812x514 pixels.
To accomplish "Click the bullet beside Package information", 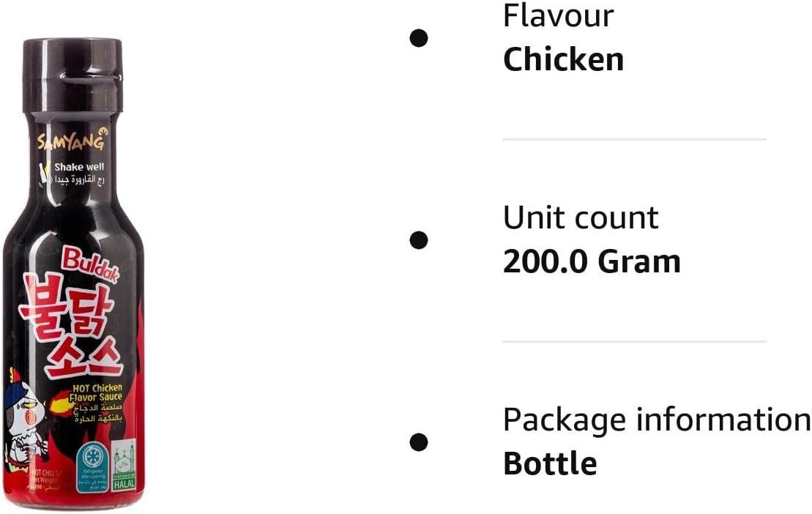I will (419, 442).
